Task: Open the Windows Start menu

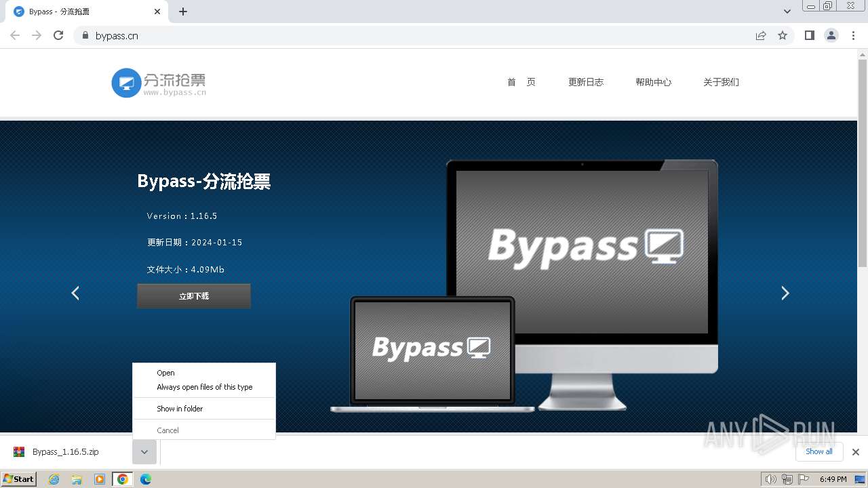Action: (x=18, y=479)
